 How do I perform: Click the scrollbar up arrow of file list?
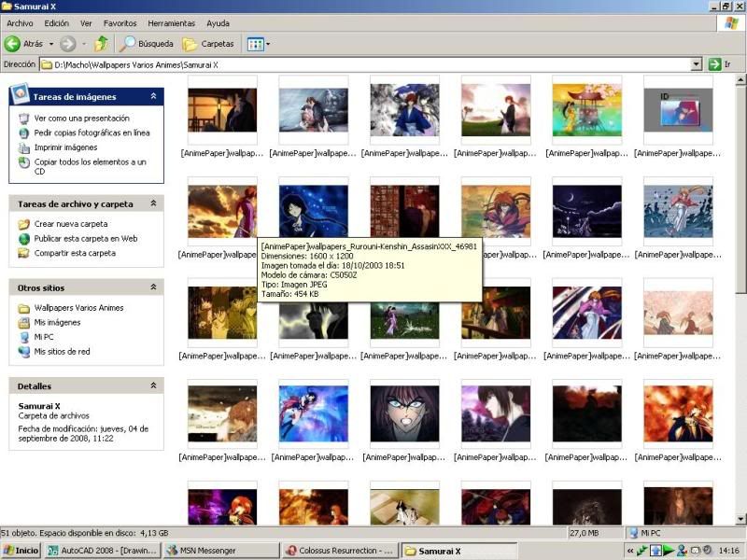(740, 80)
